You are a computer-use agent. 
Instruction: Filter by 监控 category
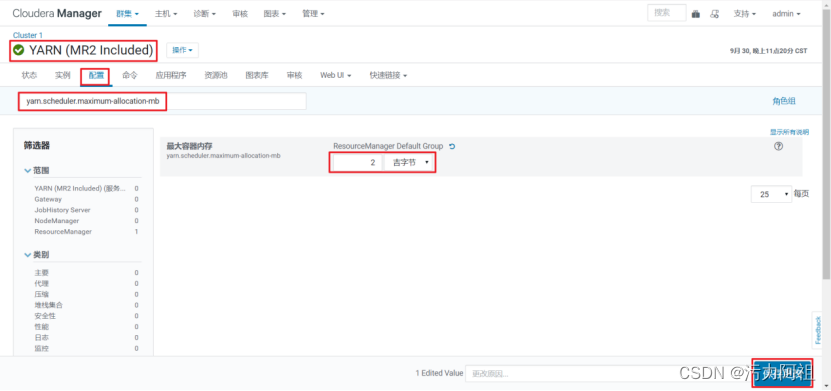pos(41,349)
